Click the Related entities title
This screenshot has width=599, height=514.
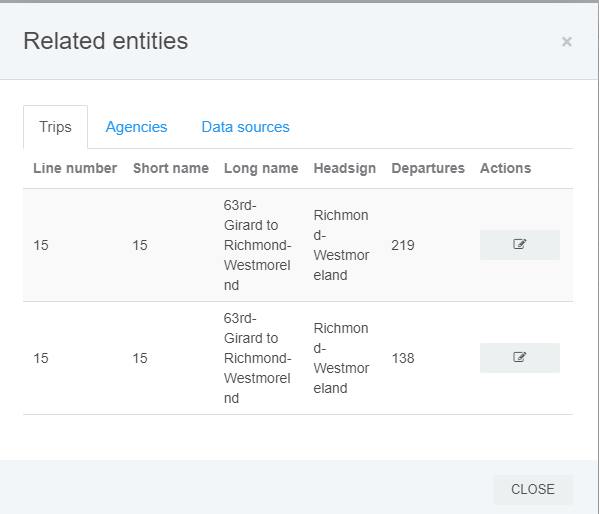pos(105,41)
